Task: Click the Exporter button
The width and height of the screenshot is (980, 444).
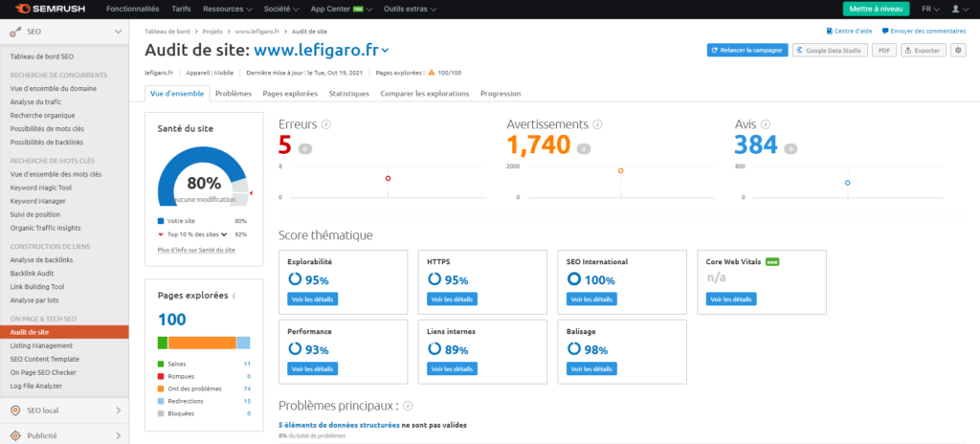Action: pyautogui.click(x=924, y=50)
